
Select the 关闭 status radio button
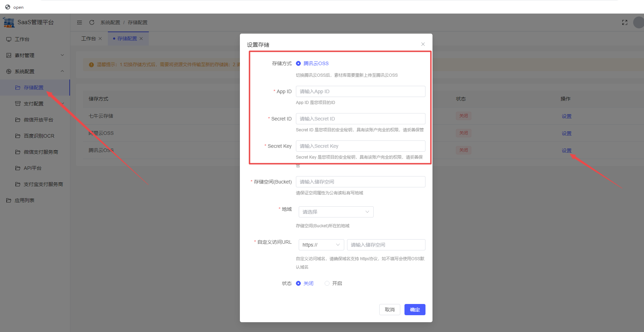click(x=298, y=283)
